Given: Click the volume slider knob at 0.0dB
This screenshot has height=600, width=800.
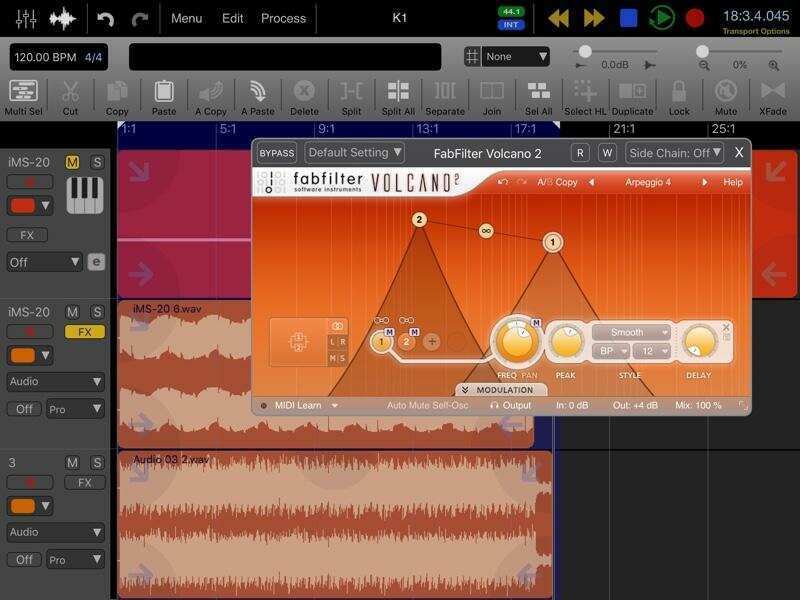Looking at the screenshot, I should [x=585, y=51].
